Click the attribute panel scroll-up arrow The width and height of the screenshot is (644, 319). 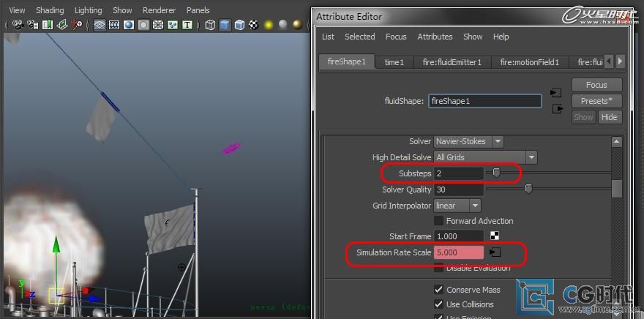(616, 142)
